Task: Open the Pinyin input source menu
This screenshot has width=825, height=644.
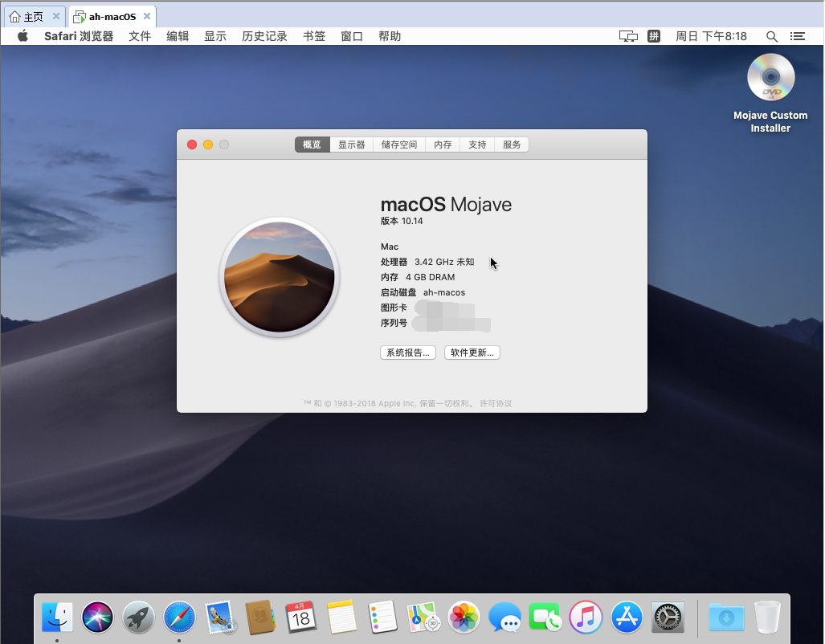Action: [654, 36]
